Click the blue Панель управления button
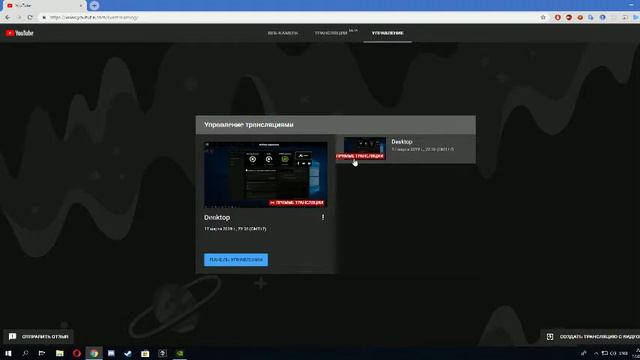This screenshot has width=640, height=360. (x=236, y=260)
